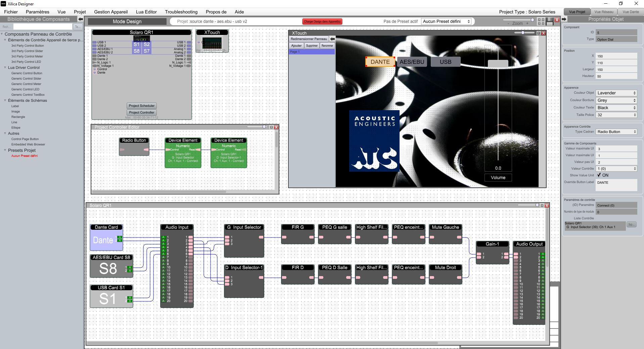Close the Solaro QR1 schematic window
Viewport: 644px width, 349px height.
[x=547, y=205]
